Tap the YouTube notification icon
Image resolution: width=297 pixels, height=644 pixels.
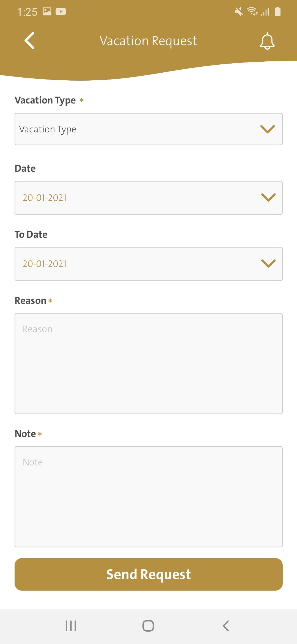61,12
